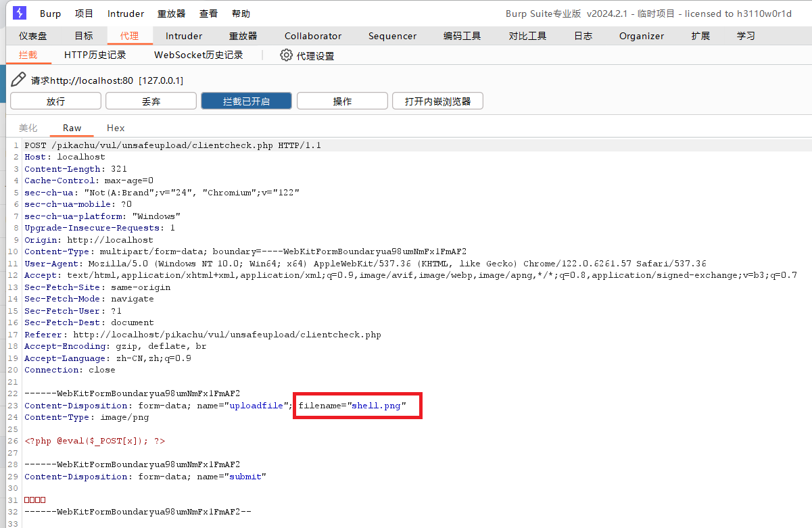Click the Content-Length value 321
This screenshot has width=812, height=528.
coord(119,169)
